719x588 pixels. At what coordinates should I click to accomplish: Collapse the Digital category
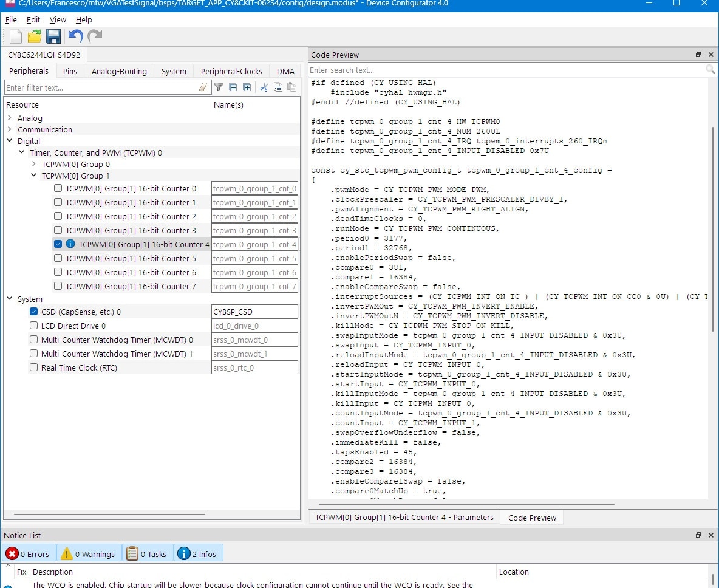(10, 140)
